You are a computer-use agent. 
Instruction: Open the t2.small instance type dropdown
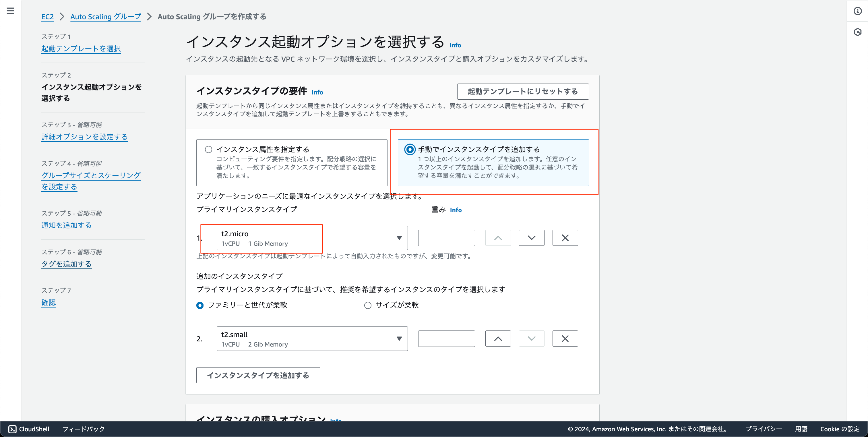(399, 338)
